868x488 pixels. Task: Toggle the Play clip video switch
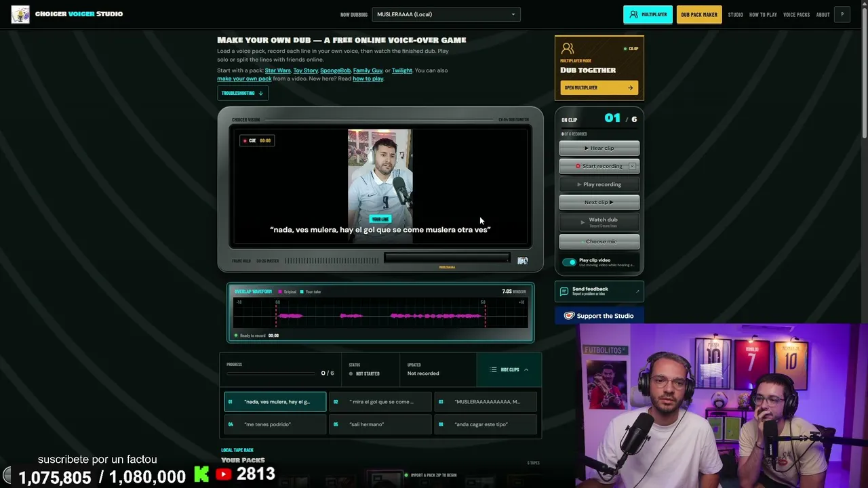pyautogui.click(x=569, y=262)
